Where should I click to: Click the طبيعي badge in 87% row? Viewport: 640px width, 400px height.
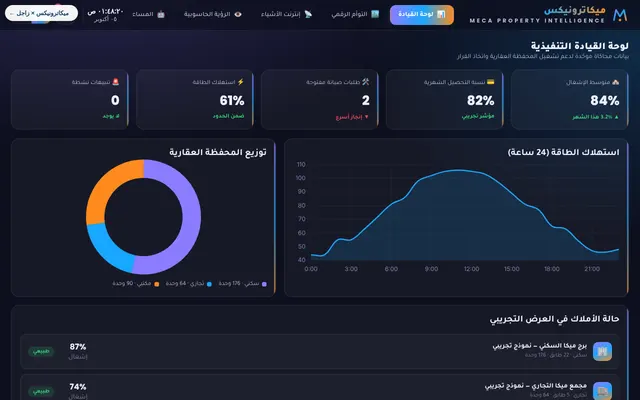tap(41, 351)
